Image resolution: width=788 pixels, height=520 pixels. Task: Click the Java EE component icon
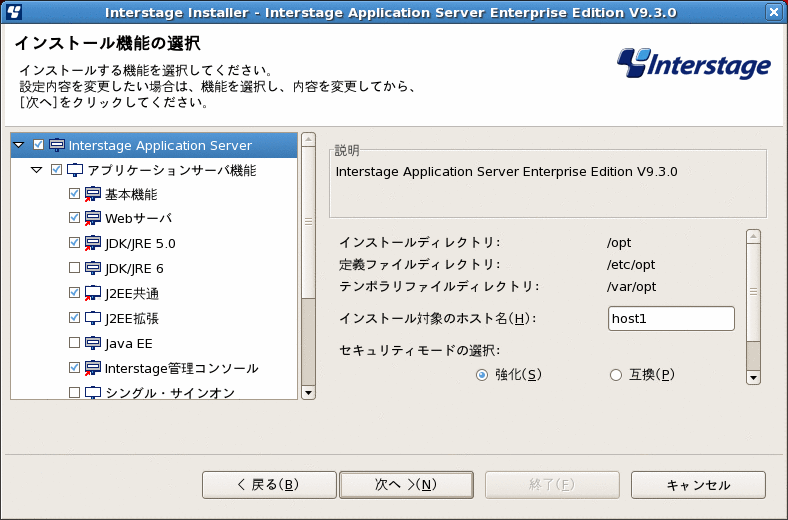pos(92,343)
